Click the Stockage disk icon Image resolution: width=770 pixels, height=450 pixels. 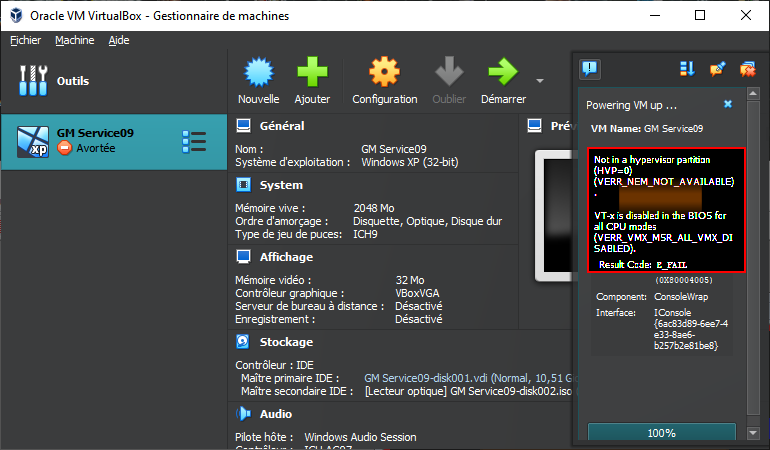point(244,341)
